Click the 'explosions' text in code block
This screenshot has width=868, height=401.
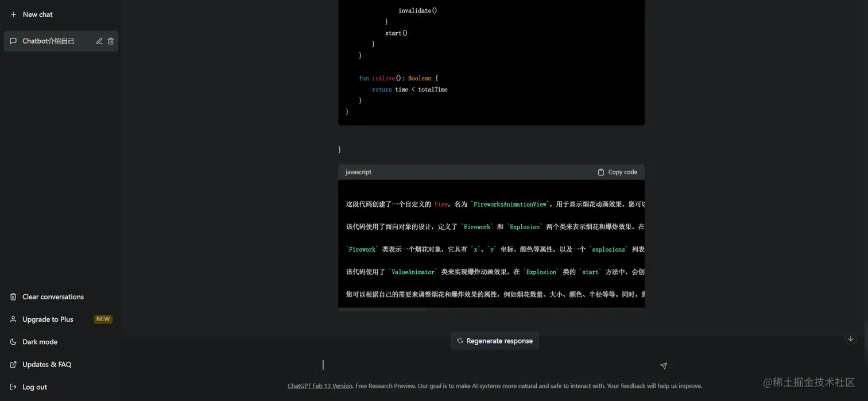pos(609,249)
